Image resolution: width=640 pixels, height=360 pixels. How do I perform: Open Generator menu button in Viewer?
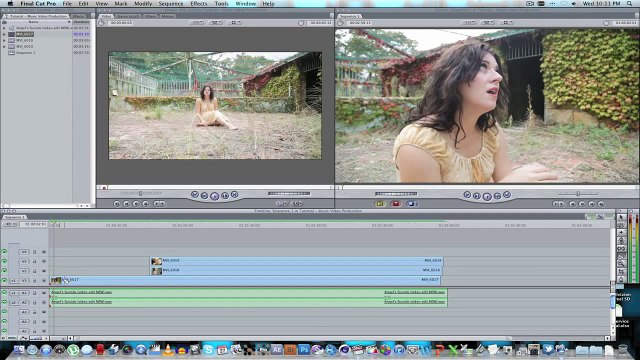click(x=297, y=203)
